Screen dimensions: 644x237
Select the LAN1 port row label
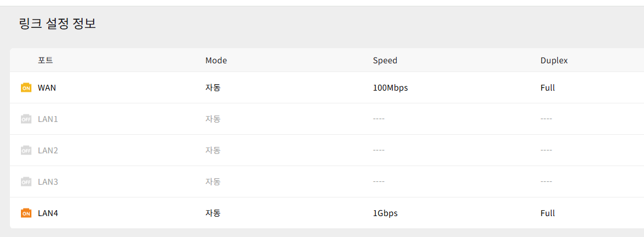(x=48, y=119)
